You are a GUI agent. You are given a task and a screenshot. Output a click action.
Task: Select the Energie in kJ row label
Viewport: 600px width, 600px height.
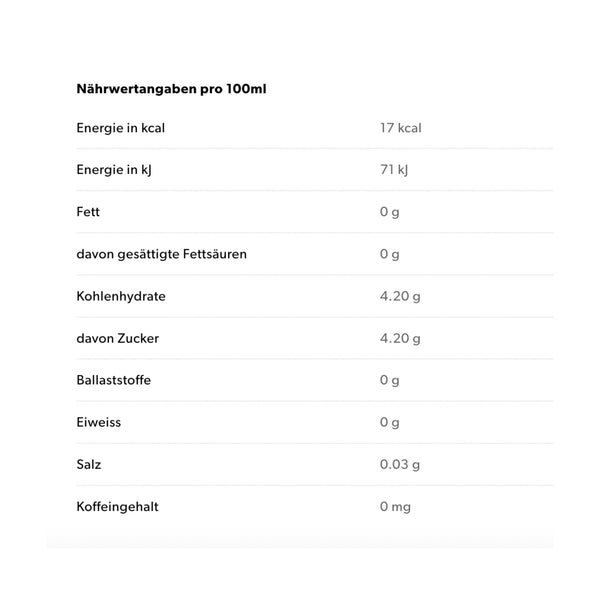pos(114,170)
